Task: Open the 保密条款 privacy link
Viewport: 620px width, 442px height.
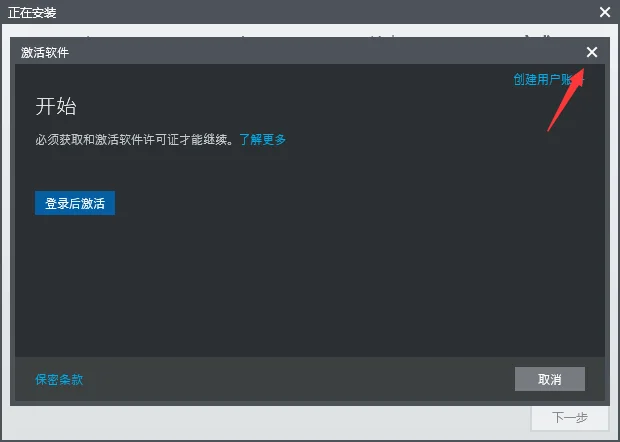Action: pyautogui.click(x=59, y=380)
